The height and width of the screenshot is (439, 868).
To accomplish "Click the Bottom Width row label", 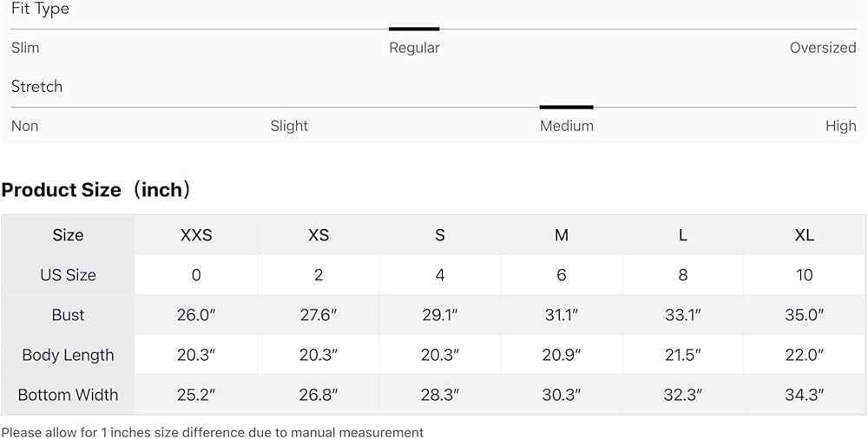I will point(68,395).
